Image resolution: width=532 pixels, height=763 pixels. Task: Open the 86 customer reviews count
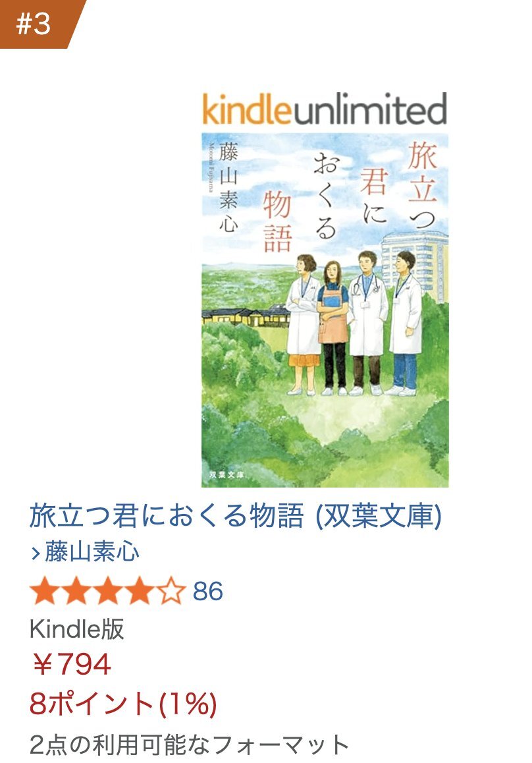pyautogui.click(x=207, y=591)
